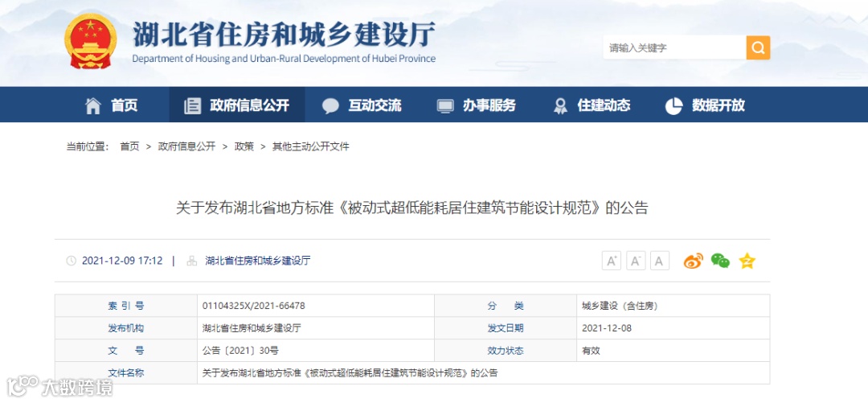Click the house icon beside 首页
This screenshot has width=868, height=403.
point(93,105)
